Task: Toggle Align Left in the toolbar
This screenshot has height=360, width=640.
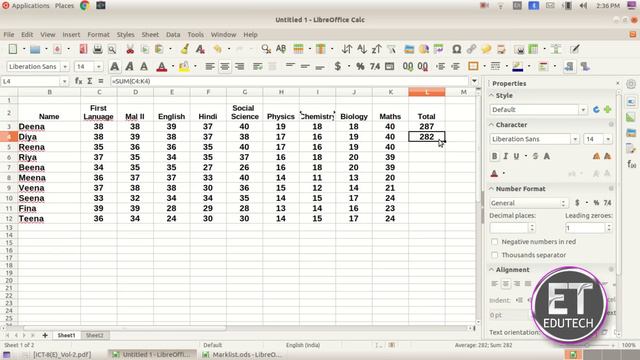Action: point(210,66)
